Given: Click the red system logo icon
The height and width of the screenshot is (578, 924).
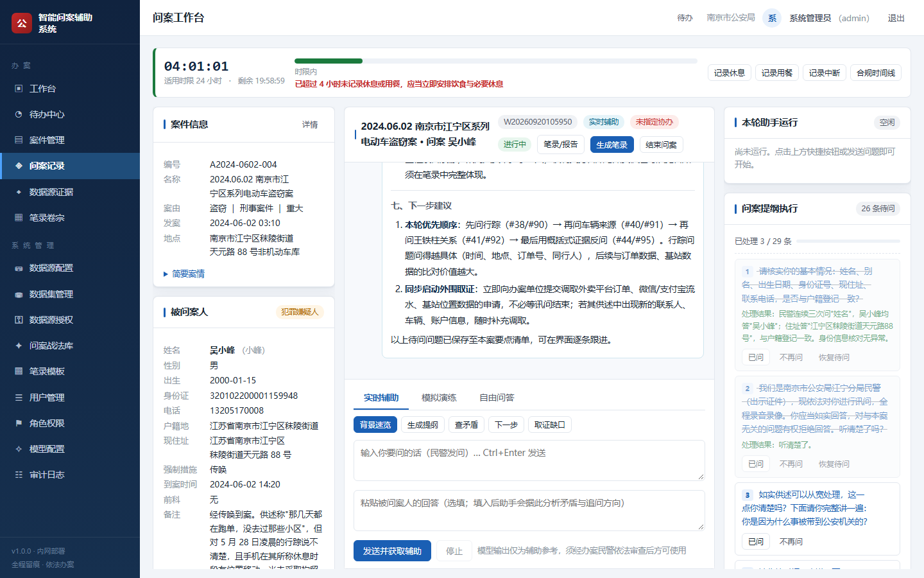Looking at the screenshot, I should [x=22, y=22].
